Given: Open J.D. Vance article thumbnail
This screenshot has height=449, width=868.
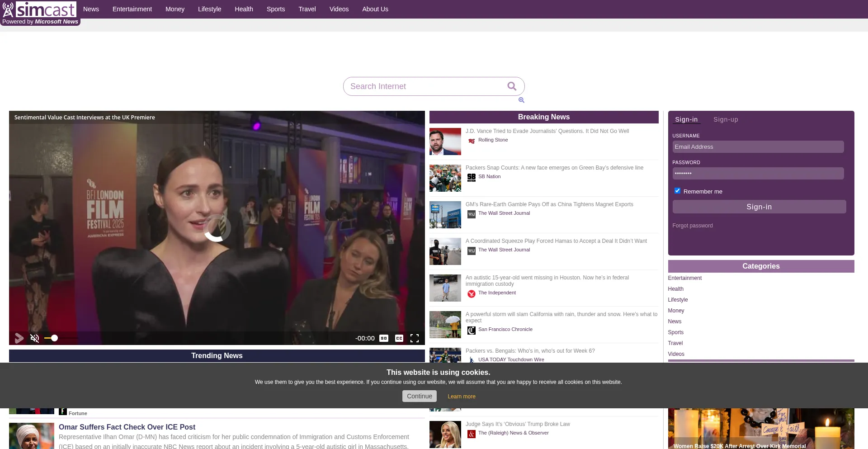Looking at the screenshot, I should (445, 142).
